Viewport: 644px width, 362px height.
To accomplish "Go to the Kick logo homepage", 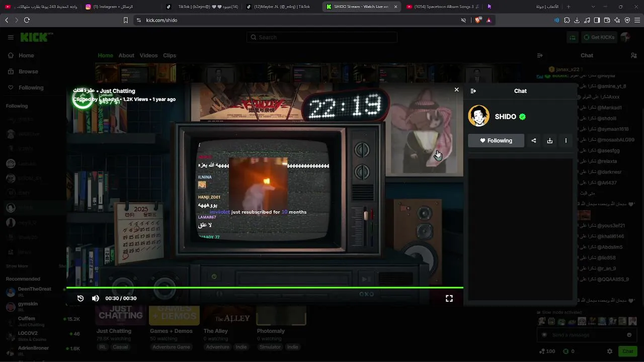I will [x=37, y=37].
